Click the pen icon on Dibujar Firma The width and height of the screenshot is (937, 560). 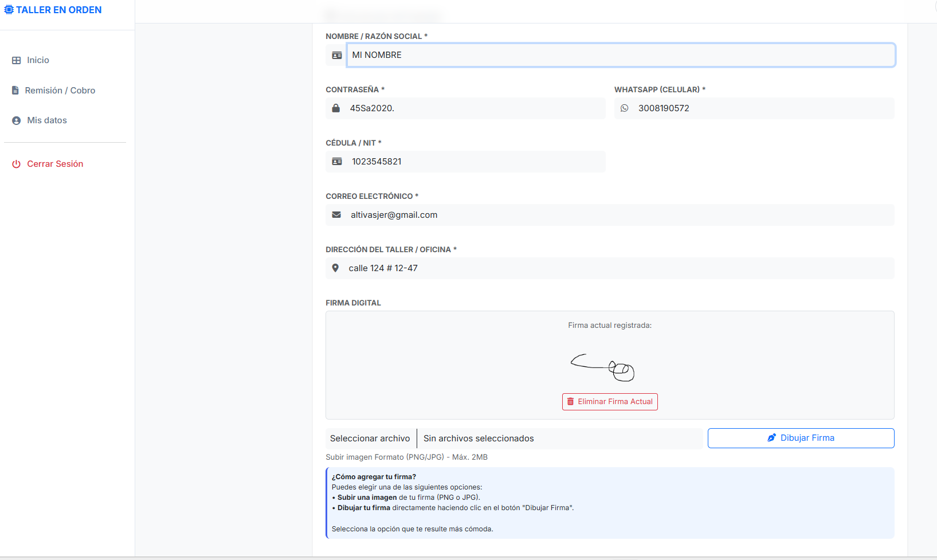tap(771, 438)
